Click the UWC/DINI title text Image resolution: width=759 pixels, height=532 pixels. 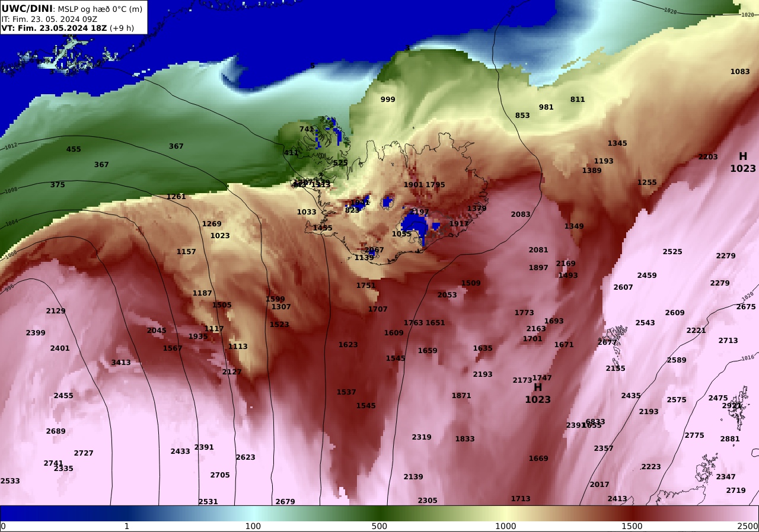[27, 8]
